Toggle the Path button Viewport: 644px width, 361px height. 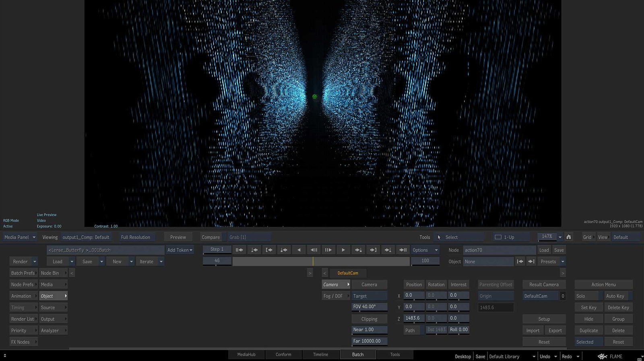click(410, 330)
